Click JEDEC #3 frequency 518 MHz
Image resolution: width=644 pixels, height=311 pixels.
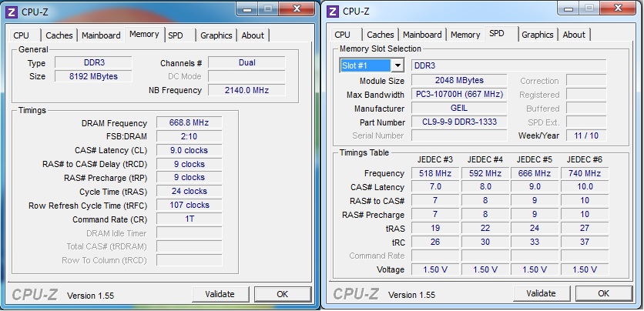pos(435,173)
